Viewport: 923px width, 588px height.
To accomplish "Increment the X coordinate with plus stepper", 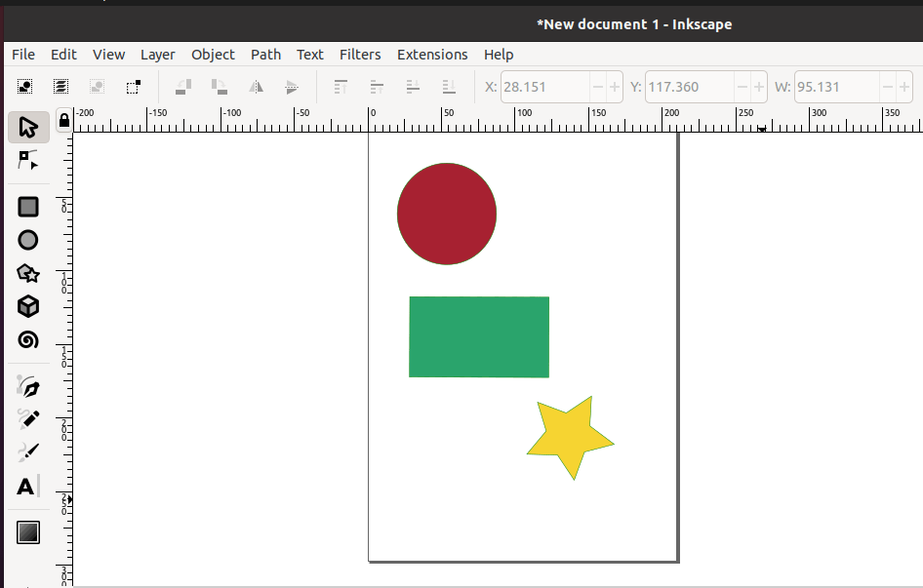I will (x=613, y=87).
